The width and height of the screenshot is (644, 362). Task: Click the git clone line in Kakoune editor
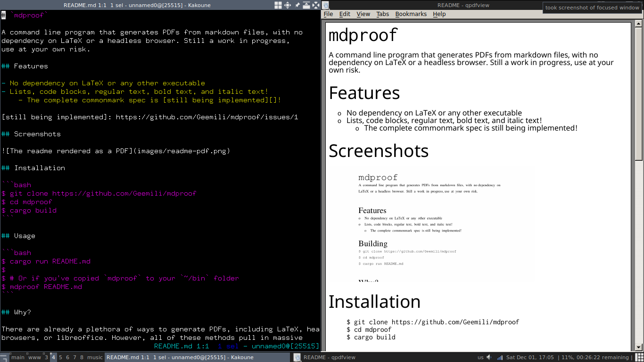(99, 194)
